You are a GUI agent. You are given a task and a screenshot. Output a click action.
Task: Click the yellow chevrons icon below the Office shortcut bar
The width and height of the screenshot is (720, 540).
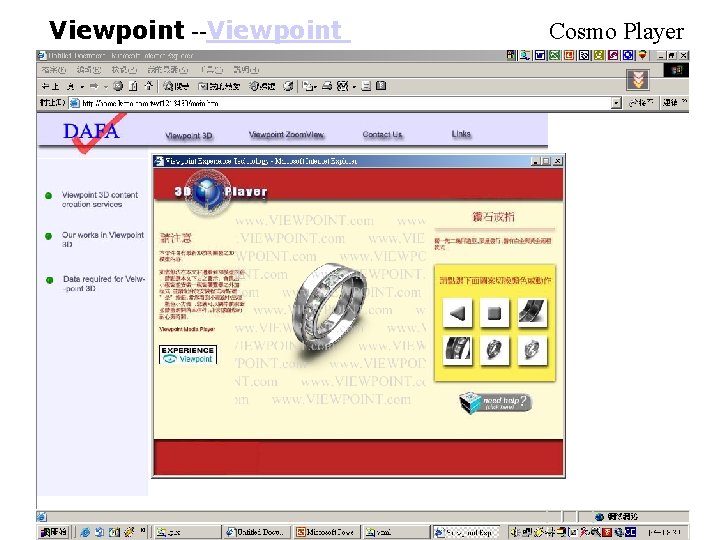tap(638, 80)
